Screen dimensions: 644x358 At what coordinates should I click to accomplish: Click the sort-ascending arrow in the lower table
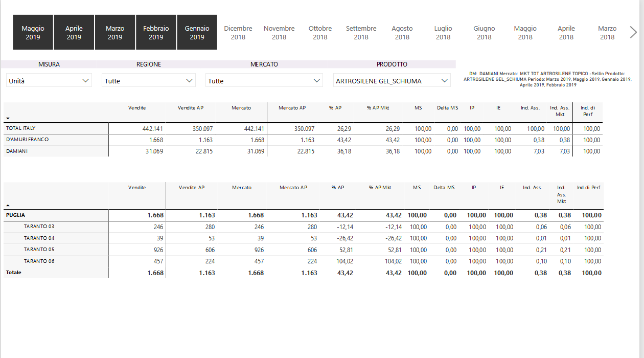[x=8, y=205]
